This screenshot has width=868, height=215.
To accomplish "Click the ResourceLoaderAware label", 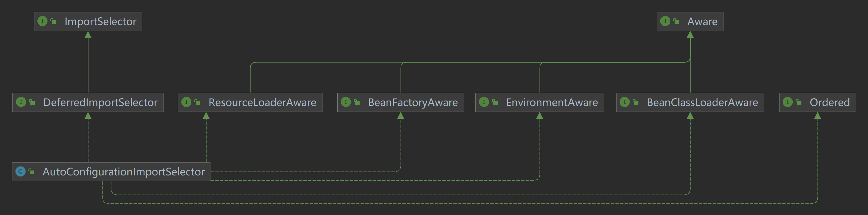I will click(262, 102).
